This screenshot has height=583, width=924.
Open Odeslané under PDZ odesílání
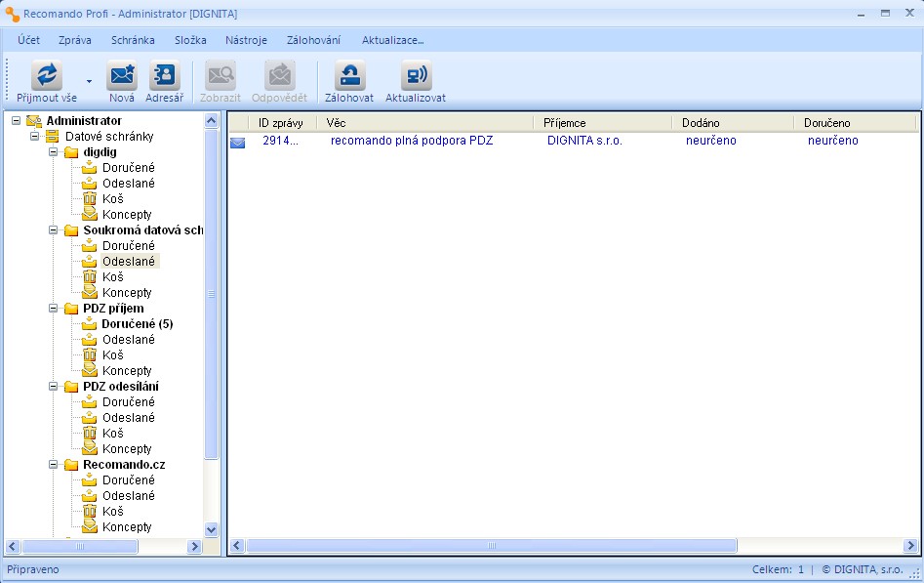(x=129, y=418)
